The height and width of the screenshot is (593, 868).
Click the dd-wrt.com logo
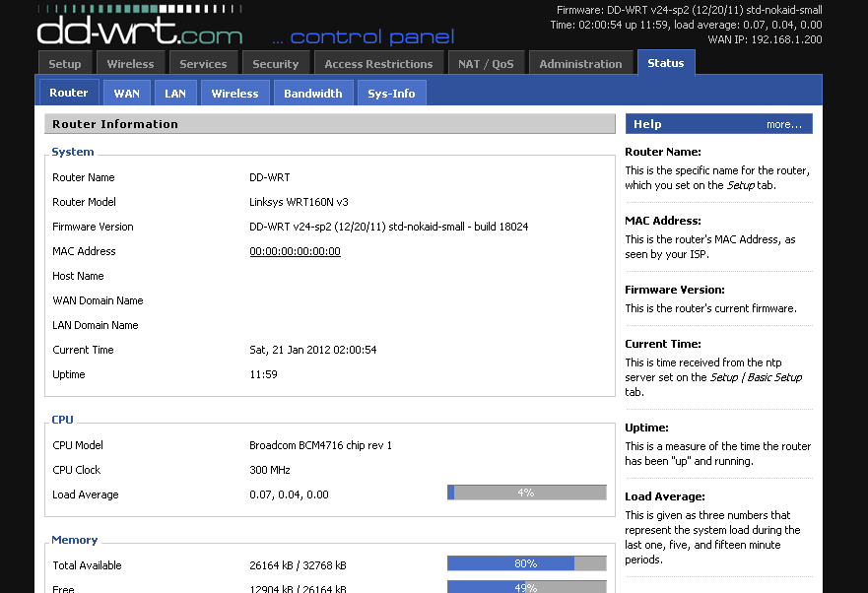140,26
